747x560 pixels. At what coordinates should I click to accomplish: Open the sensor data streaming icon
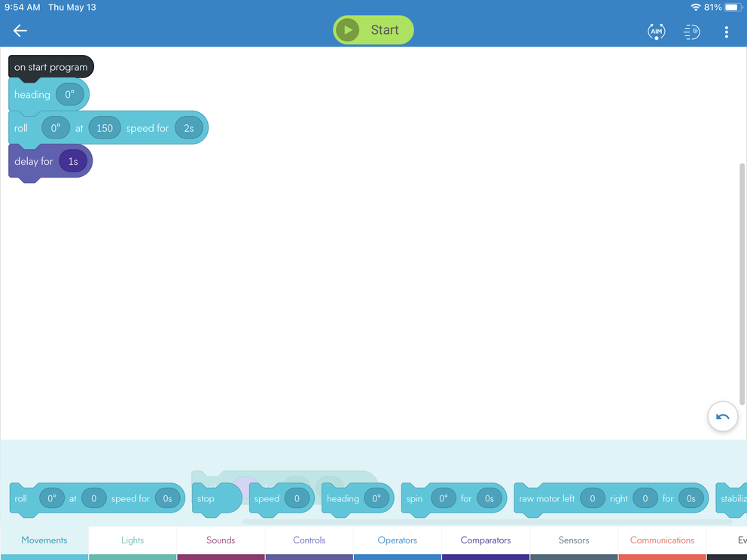pyautogui.click(x=691, y=31)
